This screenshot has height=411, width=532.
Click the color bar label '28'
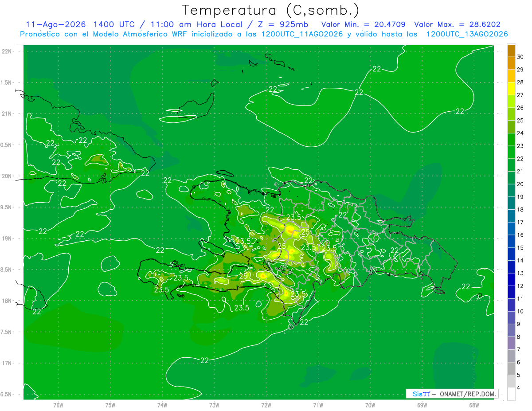(x=520, y=82)
